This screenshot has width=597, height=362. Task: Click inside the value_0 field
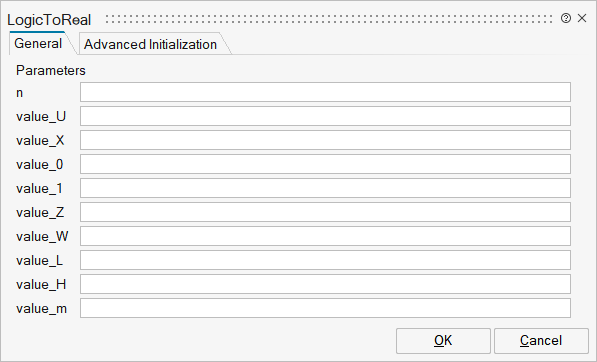pyautogui.click(x=325, y=164)
